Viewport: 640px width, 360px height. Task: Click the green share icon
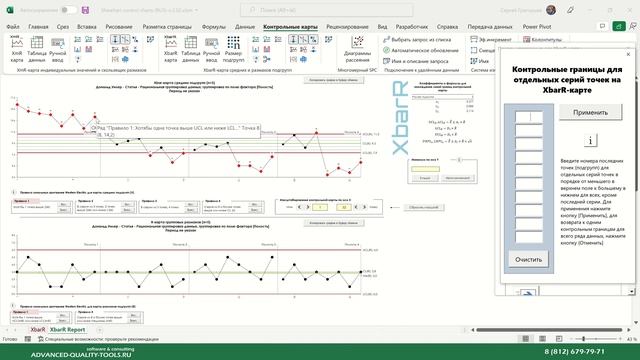pos(619,26)
